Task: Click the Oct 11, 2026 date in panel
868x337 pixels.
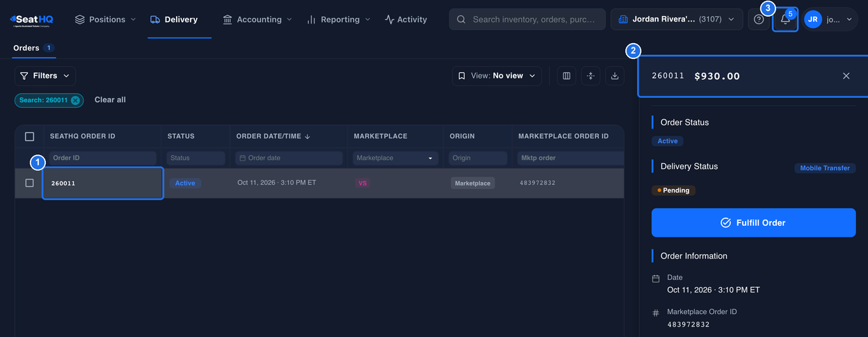Action: pos(714,290)
